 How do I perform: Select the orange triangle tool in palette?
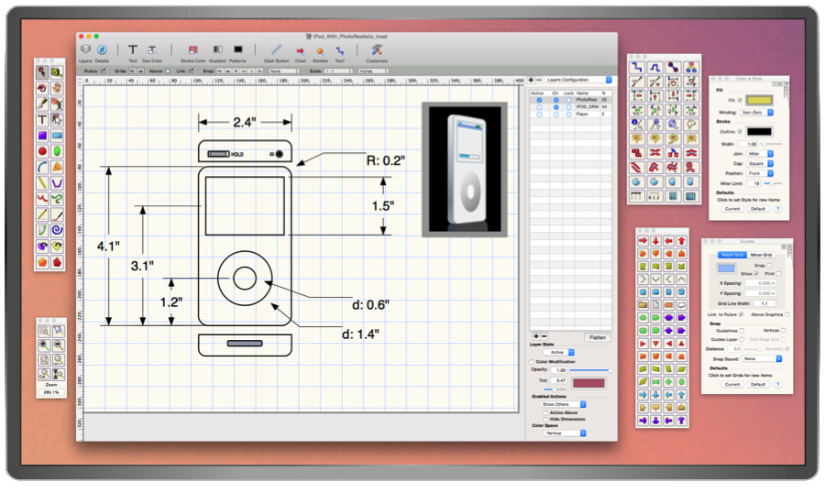pyautogui.click(x=57, y=168)
